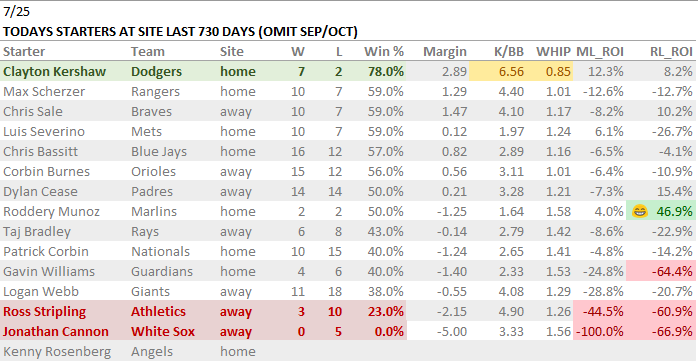The width and height of the screenshot is (698, 363).
Task: Click the 7/25 date cell
Action: click(x=16, y=12)
